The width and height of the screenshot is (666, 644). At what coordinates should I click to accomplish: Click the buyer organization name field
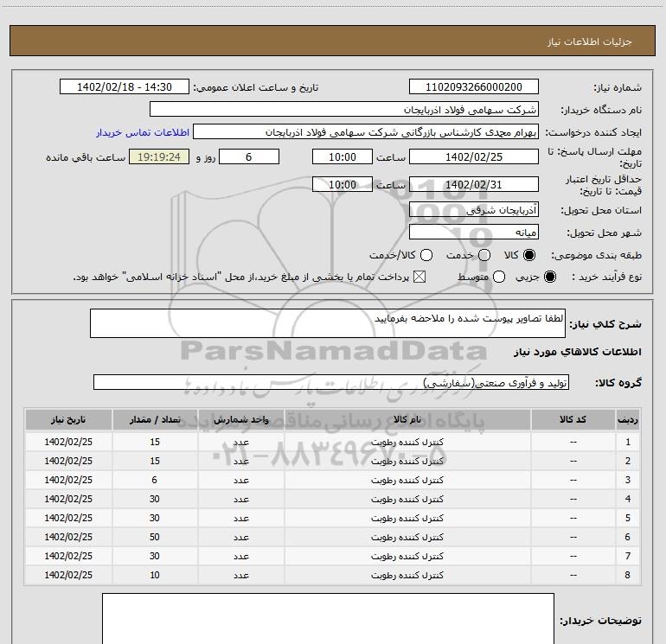click(344, 109)
